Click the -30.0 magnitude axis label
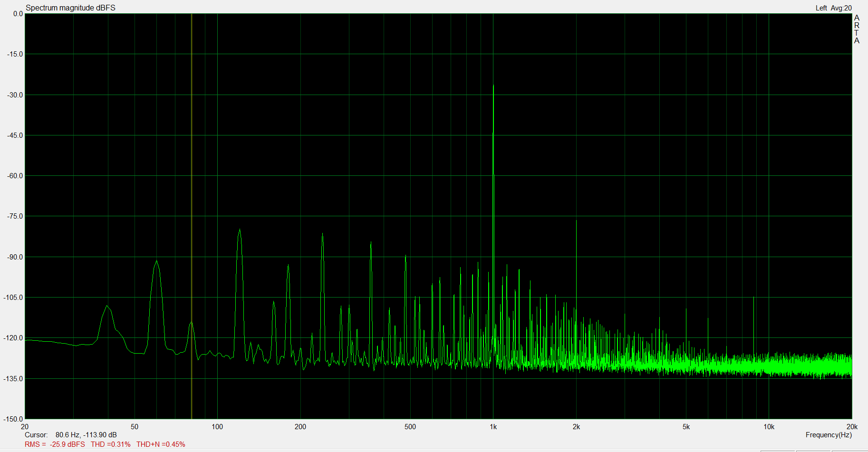This screenshot has width=868, height=452. click(15, 95)
